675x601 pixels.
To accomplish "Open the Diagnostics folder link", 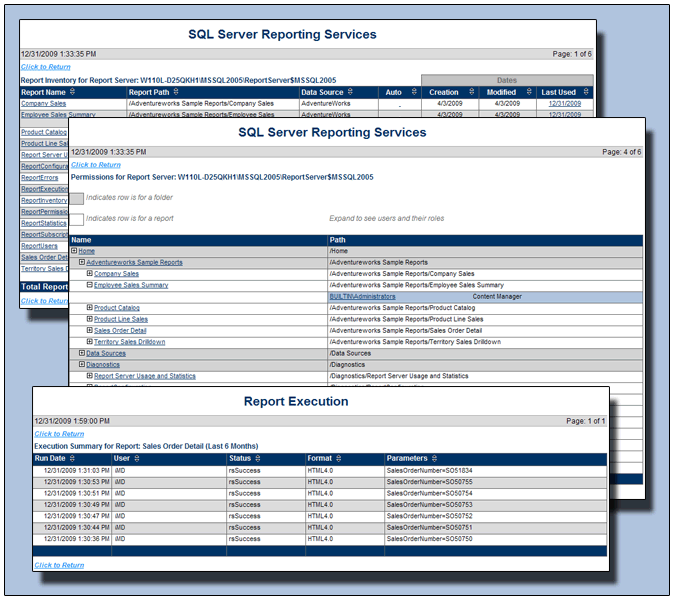I will (103, 365).
